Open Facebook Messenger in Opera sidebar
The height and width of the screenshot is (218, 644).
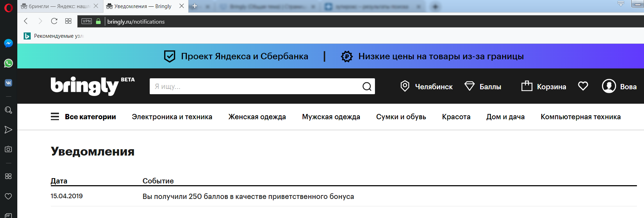click(8, 43)
